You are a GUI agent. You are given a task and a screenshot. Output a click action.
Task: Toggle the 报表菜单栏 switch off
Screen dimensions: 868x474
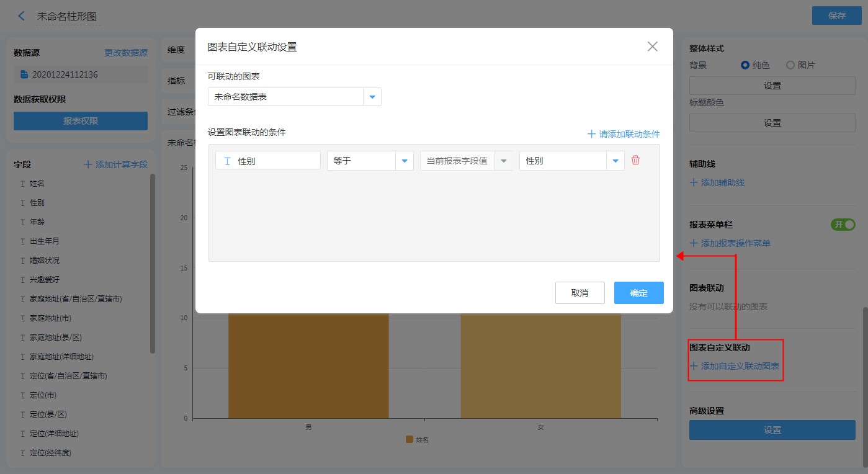pos(843,225)
